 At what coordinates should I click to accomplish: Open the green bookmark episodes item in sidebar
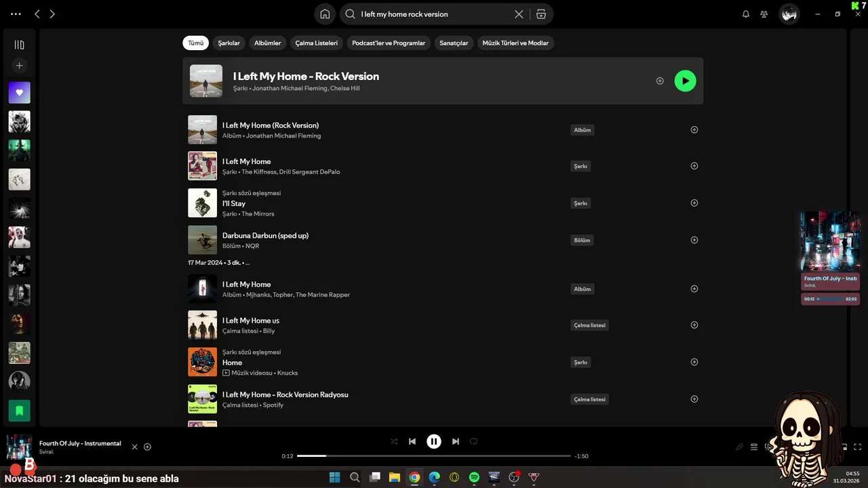tap(19, 410)
